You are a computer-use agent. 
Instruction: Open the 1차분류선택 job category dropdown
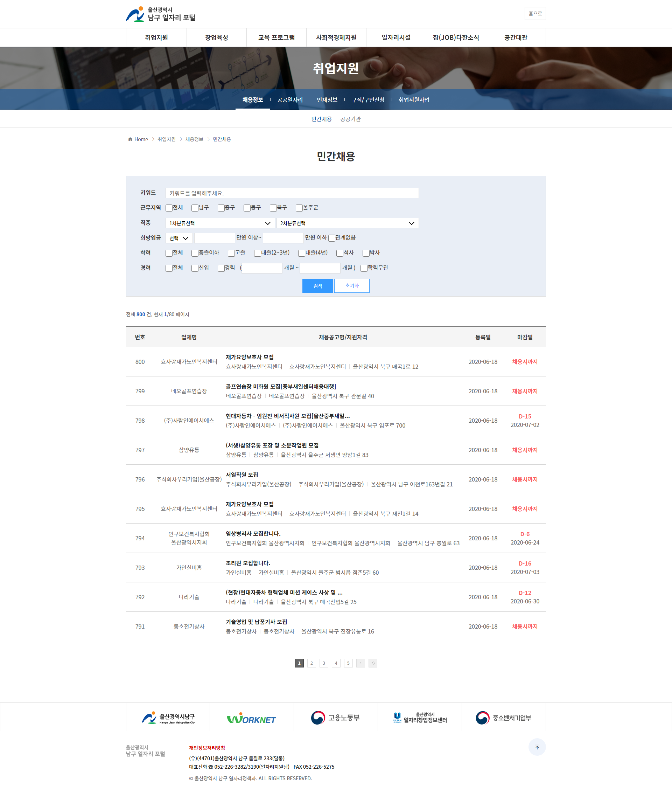point(220,223)
